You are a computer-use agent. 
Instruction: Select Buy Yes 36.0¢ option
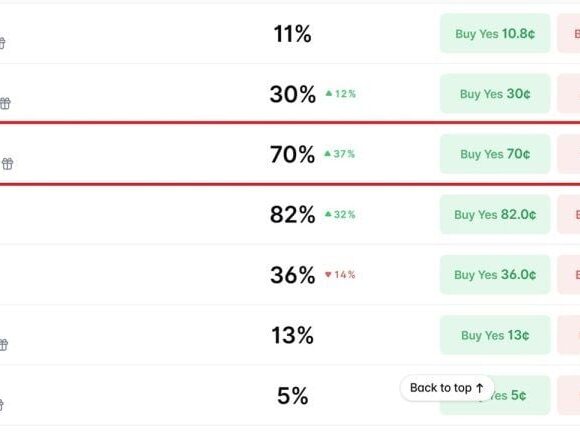coord(495,275)
